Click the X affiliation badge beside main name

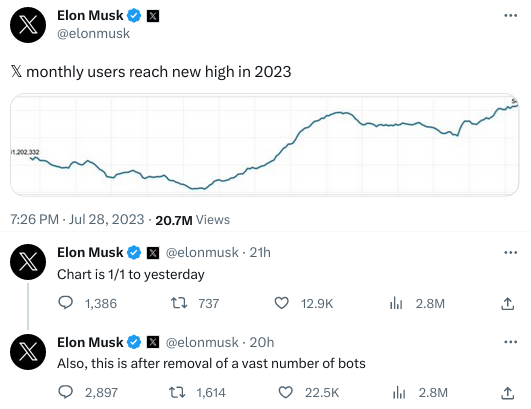pos(153,16)
